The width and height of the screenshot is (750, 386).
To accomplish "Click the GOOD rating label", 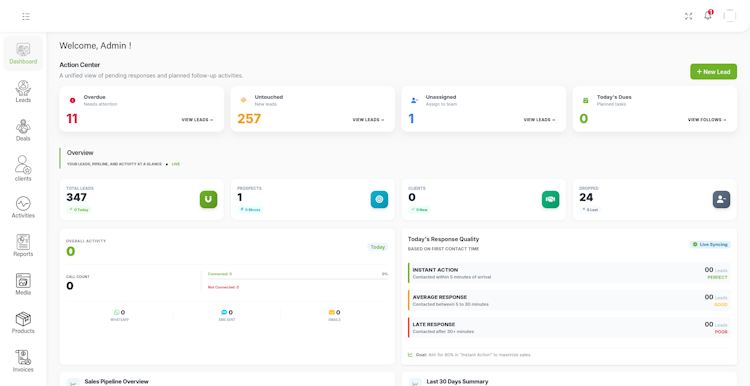I will pyautogui.click(x=721, y=304).
